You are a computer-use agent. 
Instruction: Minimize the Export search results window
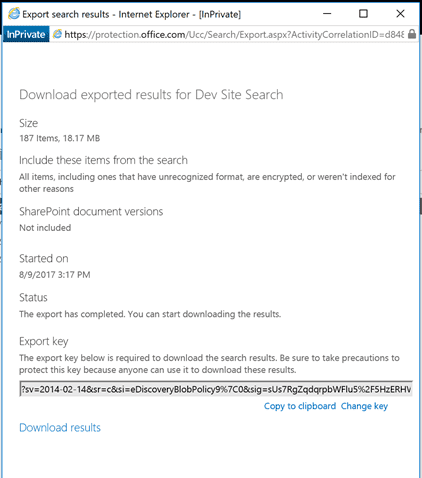(x=327, y=14)
